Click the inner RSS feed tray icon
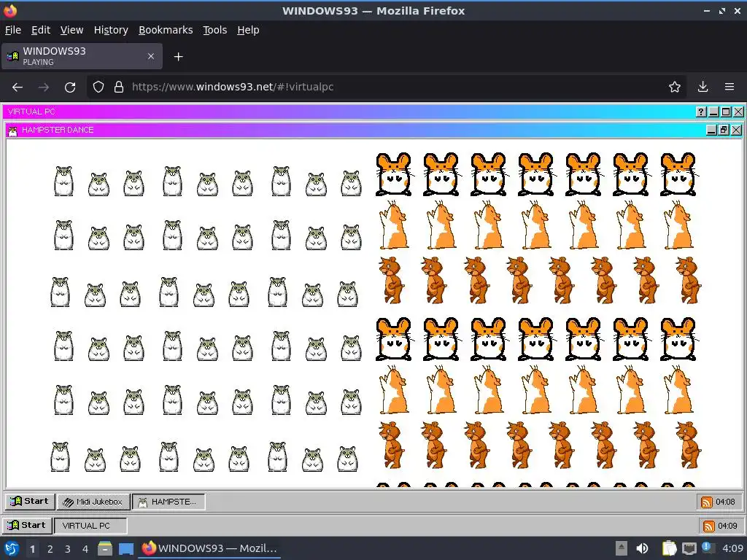The width and height of the screenshot is (747, 560). 706,502
